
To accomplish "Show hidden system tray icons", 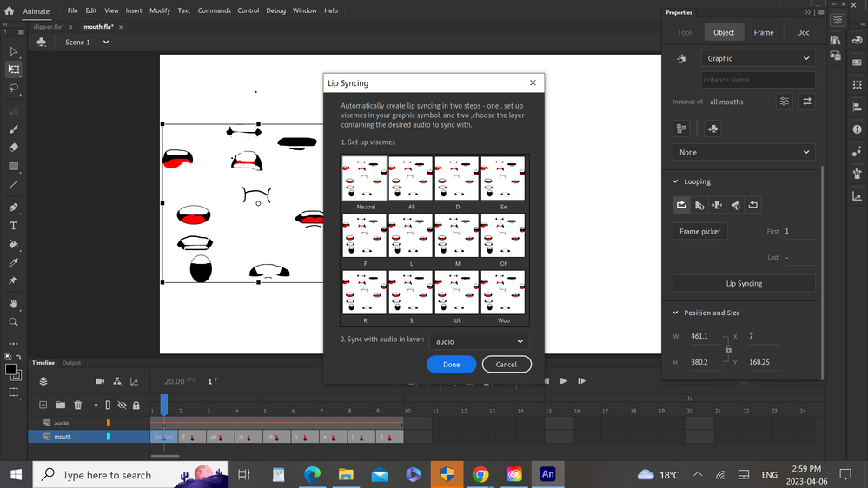I will 698,474.
